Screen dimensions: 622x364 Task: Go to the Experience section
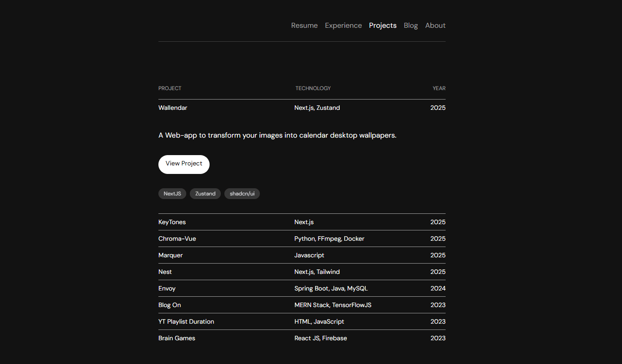click(x=343, y=26)
